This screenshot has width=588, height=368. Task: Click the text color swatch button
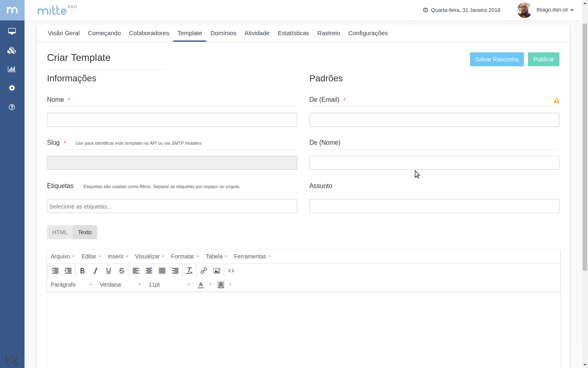click(201, 285)
